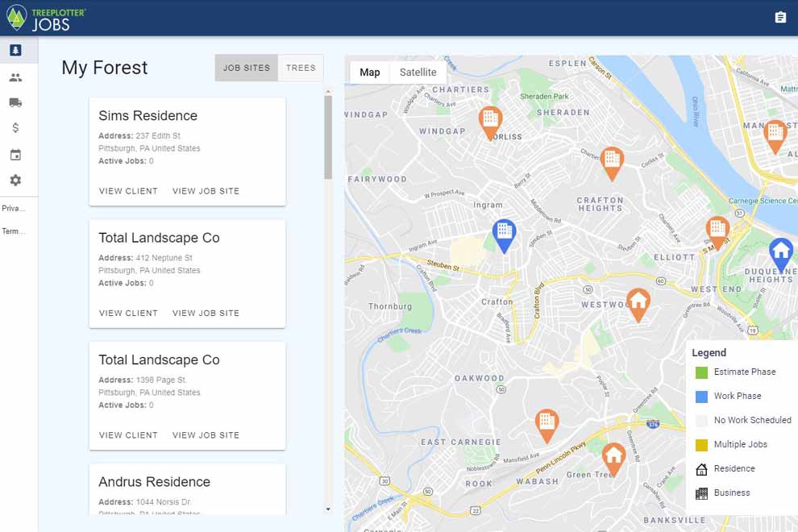Image resolution: width=798 pixels, height=532 pixels.
Task: Select the orange residence pin at Green Tree
Action: point(613,459)
